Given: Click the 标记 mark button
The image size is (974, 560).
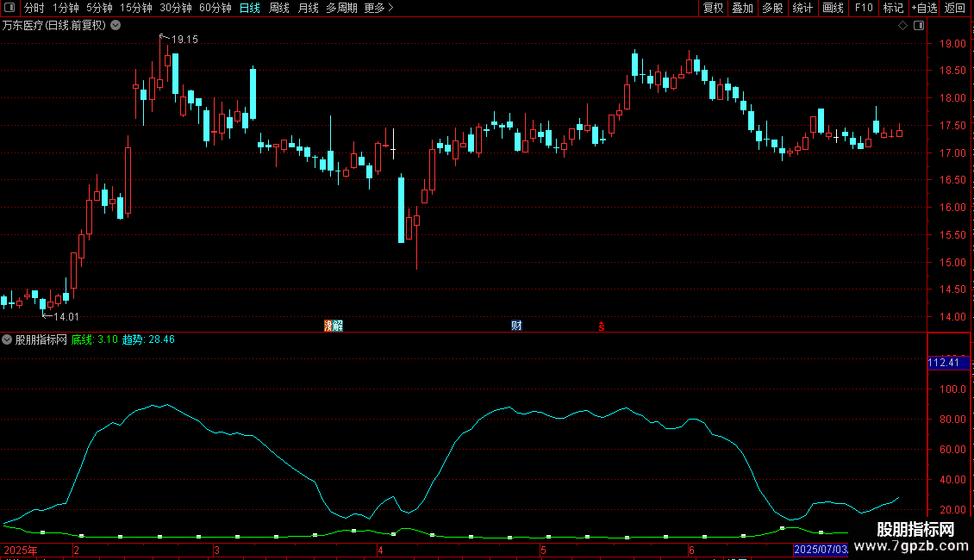Looking at the screenshot, I should pos(893,8).
